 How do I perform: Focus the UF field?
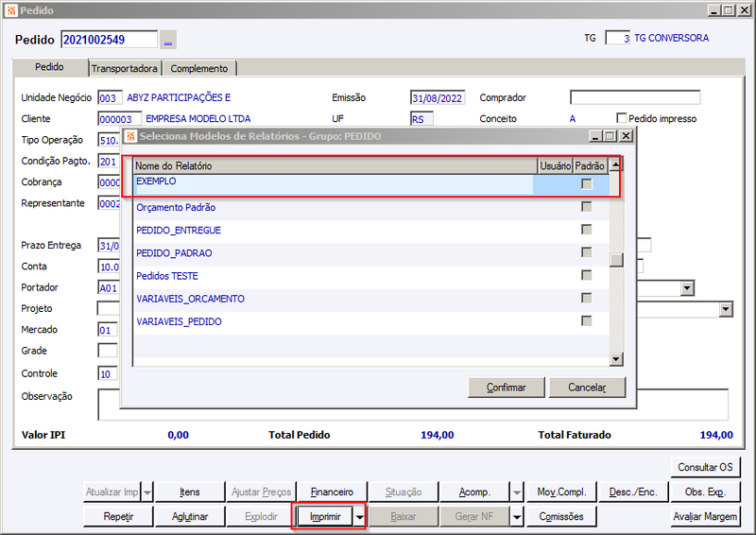[421, 119]
